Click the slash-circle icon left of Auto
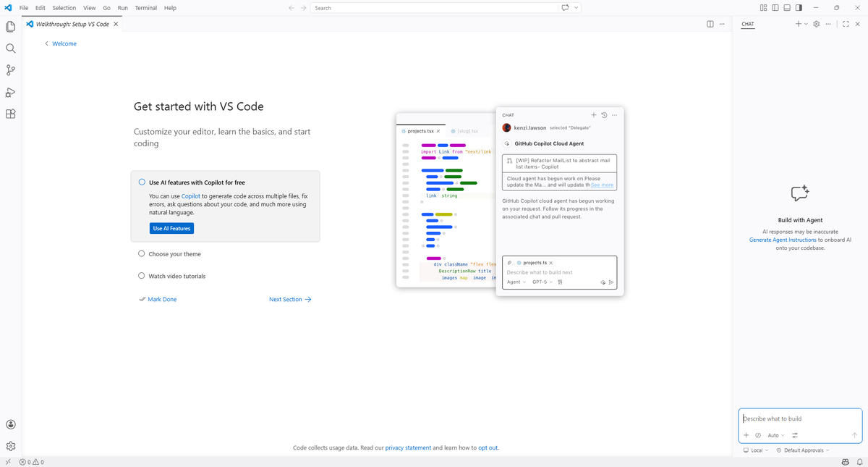The height and width of the screenshot is (467, 868). pyautogui.click(x=758, y=435)
